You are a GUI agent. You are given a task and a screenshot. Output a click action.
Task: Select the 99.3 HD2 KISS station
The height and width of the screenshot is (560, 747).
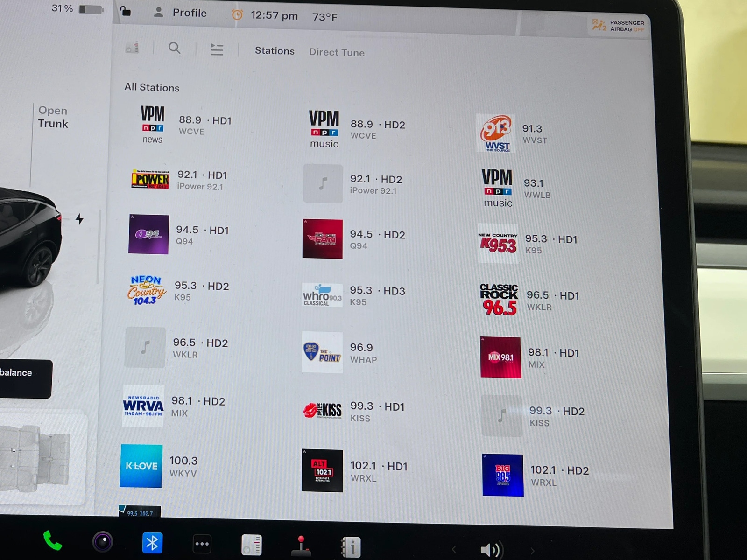[x=533, y=416]
